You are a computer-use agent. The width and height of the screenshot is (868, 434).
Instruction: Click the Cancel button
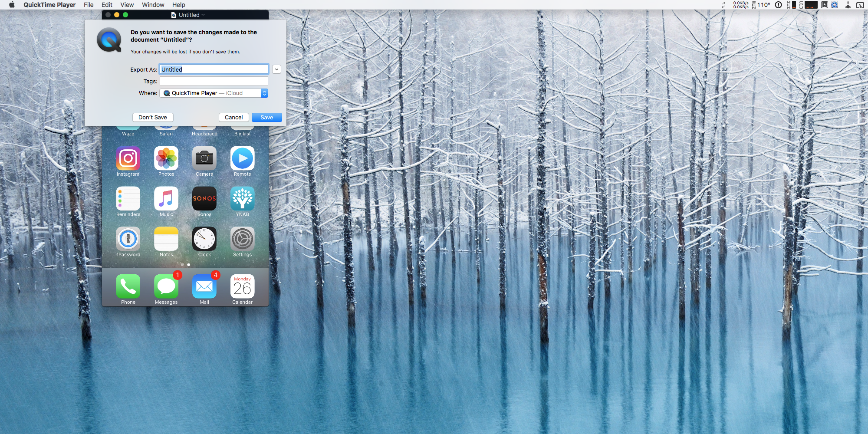[233, 118]
